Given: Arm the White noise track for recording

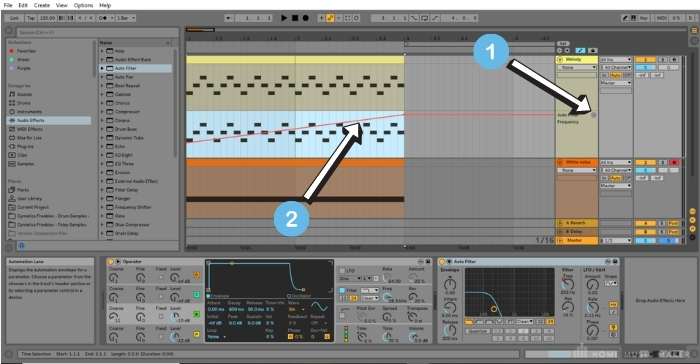Looking at the screenshot, I should [674, 163].
